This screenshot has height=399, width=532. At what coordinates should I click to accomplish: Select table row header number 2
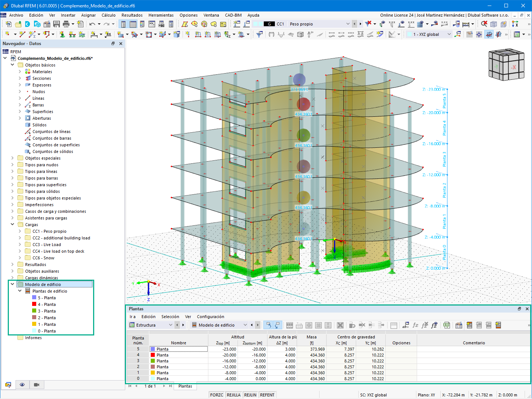(x=138, y=367)
